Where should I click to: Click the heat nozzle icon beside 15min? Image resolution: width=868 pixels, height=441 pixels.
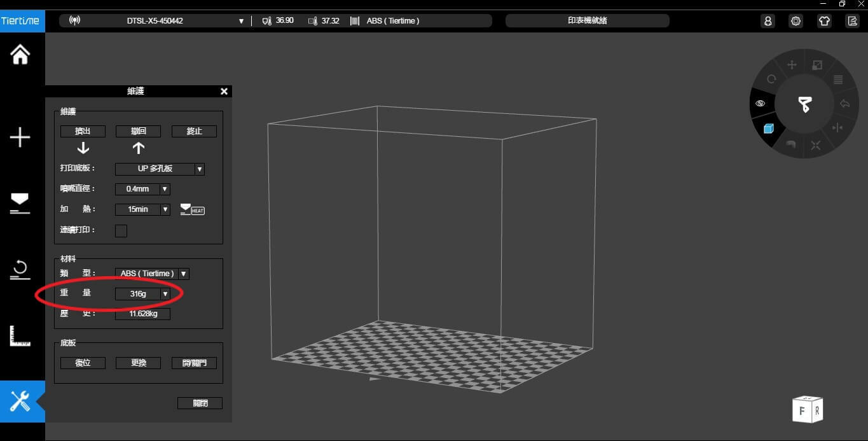point(192,209)
